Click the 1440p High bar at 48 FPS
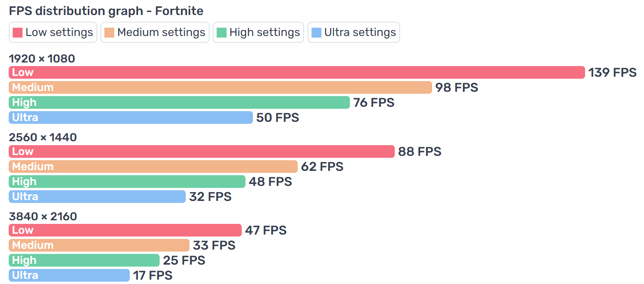Image resolution: width=644 pixels, height=284 pixels. (x=127, y=182)
